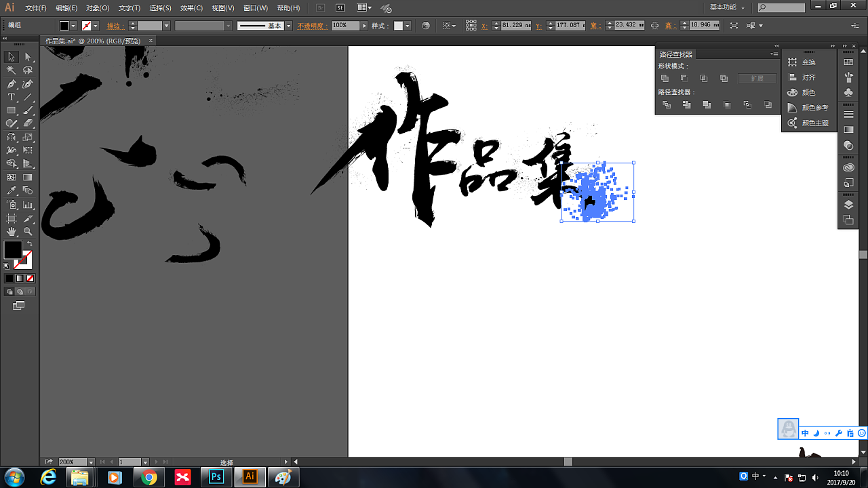Open the 颜色主题 (Color Themes) panel
Screen dimensions: 868x488
pos(809,123)
